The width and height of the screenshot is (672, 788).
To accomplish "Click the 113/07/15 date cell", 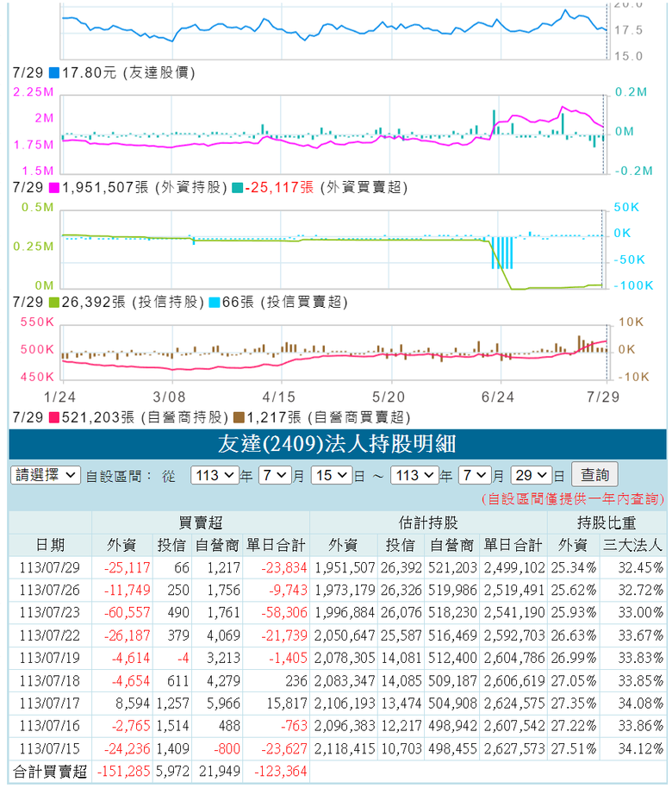I will [x=50, y=749].
